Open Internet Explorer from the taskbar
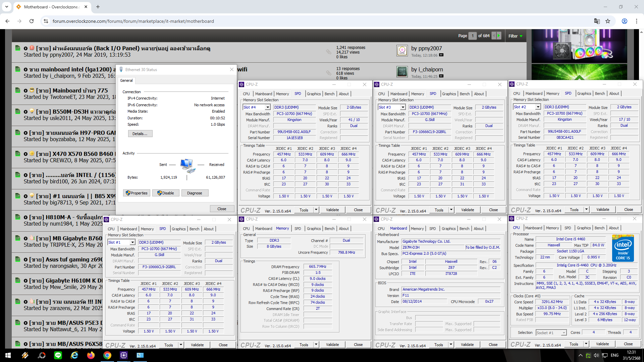This screenshot has height=362, width=644. [x=74, y=355]
